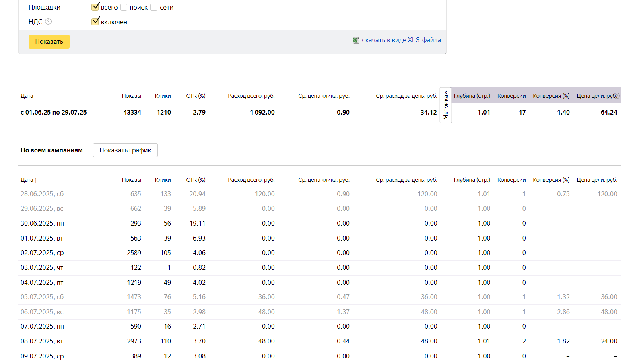Click the Показать график button
This screenshot has height=364, width=631.
pyautogui.click(x=125, y=150)
